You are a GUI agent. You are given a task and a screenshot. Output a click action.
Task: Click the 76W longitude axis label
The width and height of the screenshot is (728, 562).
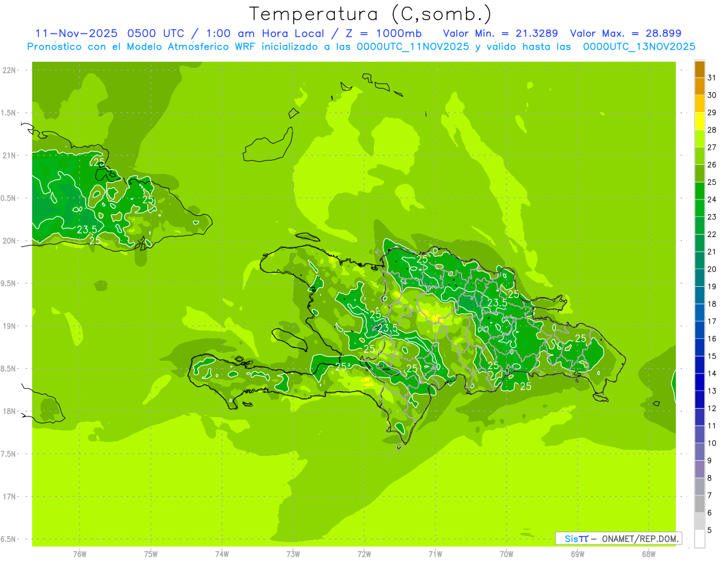pyautogui.click(x=79, y=554)
